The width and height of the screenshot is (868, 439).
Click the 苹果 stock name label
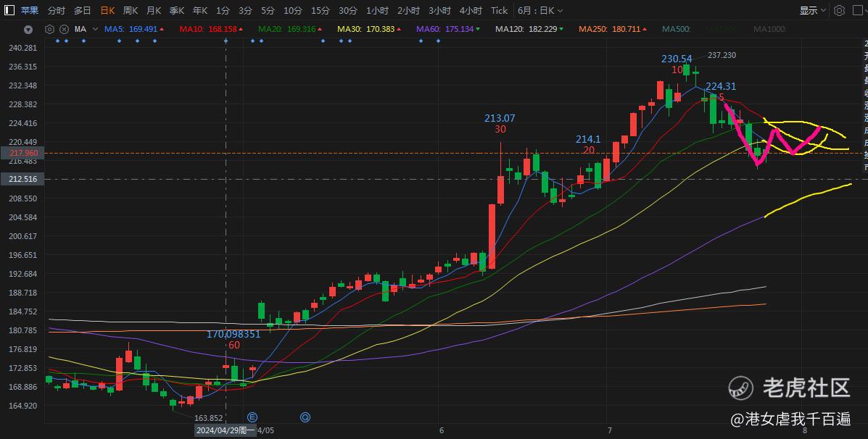tap(30, 11)
